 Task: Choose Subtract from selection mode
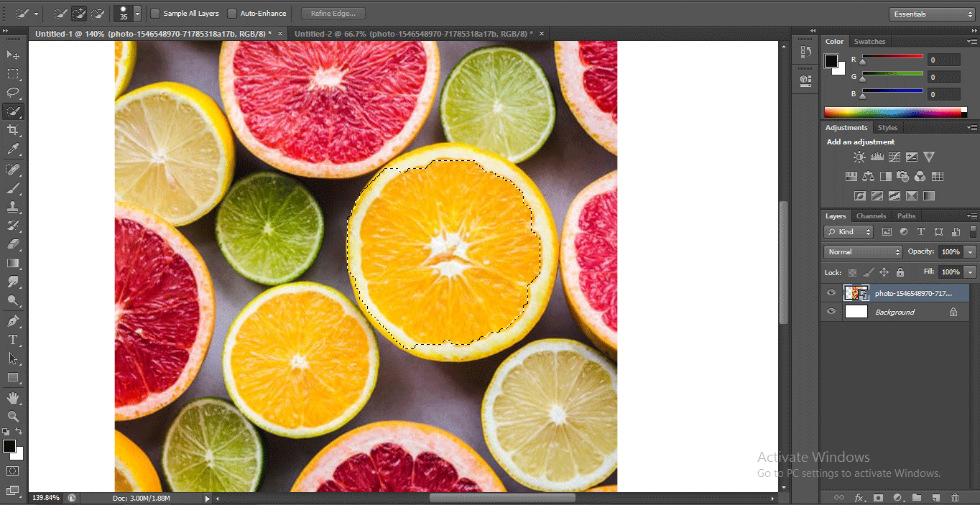98,14
